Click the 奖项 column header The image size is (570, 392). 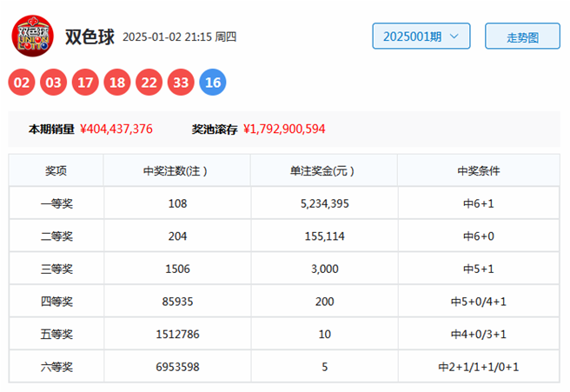56,170
